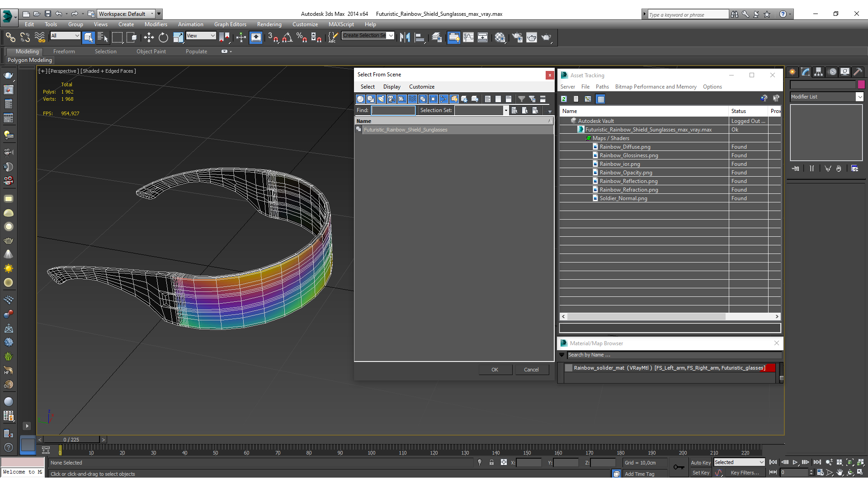868x488 pixels.
Task: Click the time slider at 0 / 225
Action: [x=71, y=440]
